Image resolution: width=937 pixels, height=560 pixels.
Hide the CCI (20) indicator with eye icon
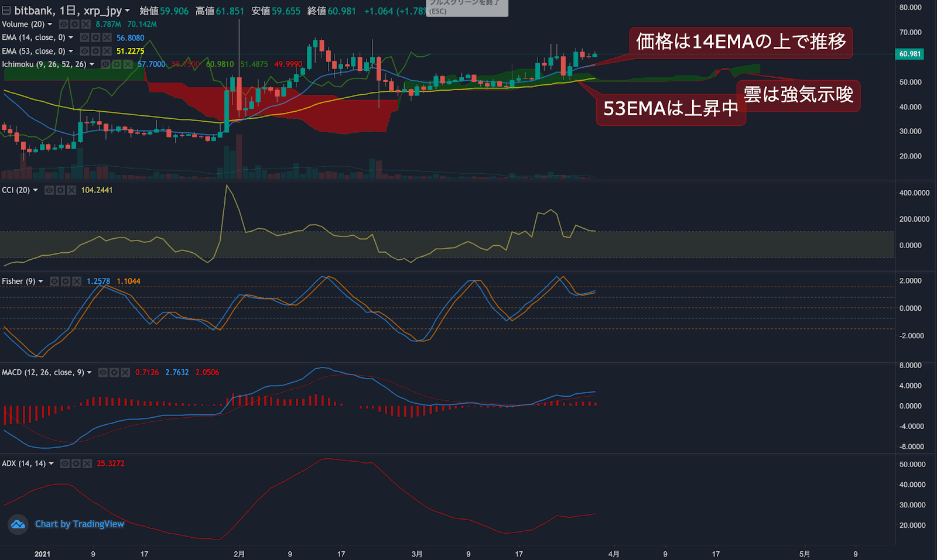[x=49, y=190]
